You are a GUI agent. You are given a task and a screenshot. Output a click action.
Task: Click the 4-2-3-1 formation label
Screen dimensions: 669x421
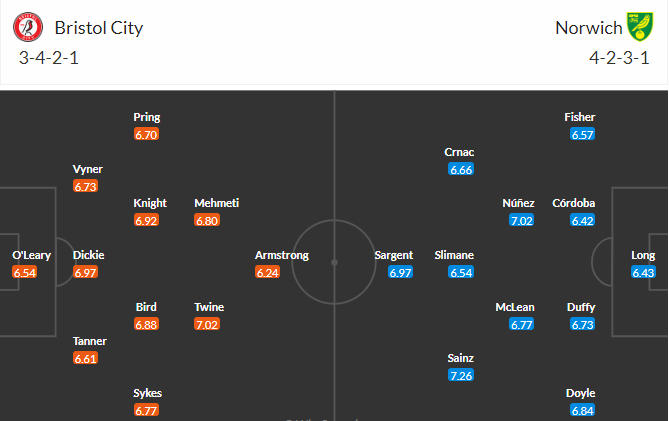[x=619, y=58]
